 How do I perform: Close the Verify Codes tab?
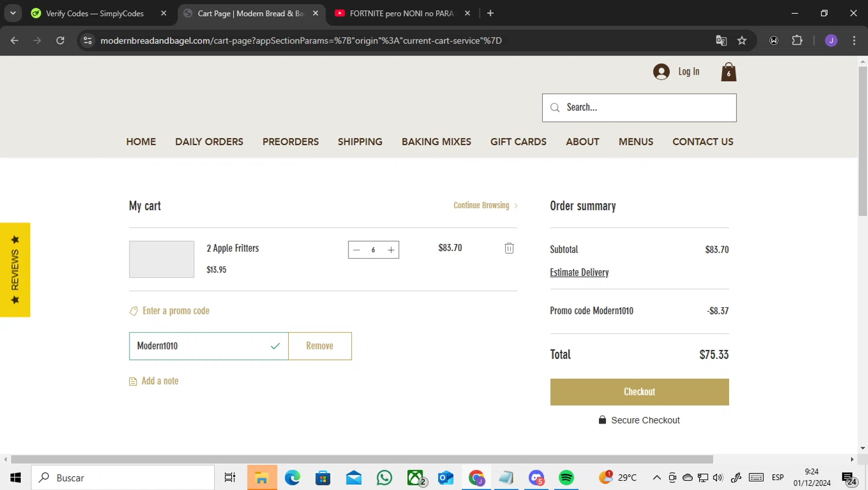pos(164,13)
